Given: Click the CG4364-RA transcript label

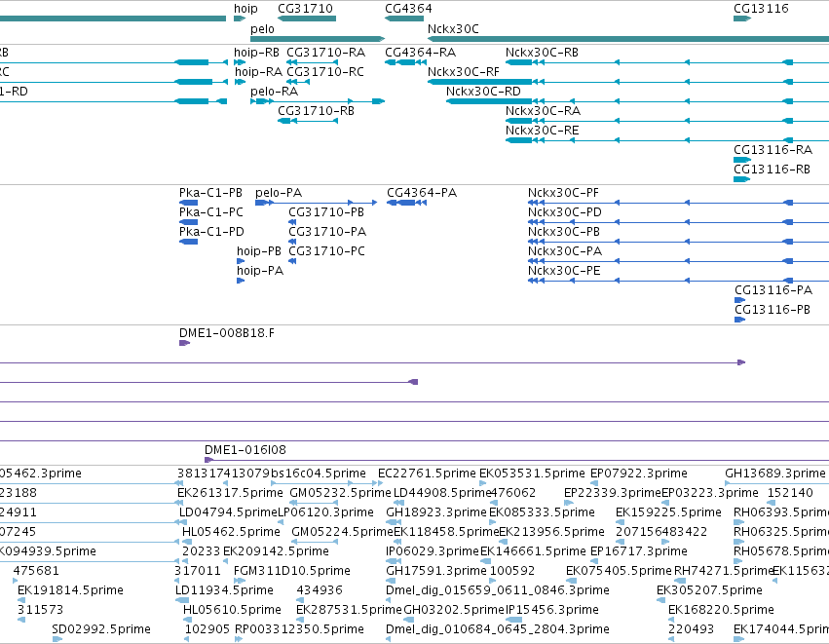Looking at the screenshot, I should coord(420,53).
